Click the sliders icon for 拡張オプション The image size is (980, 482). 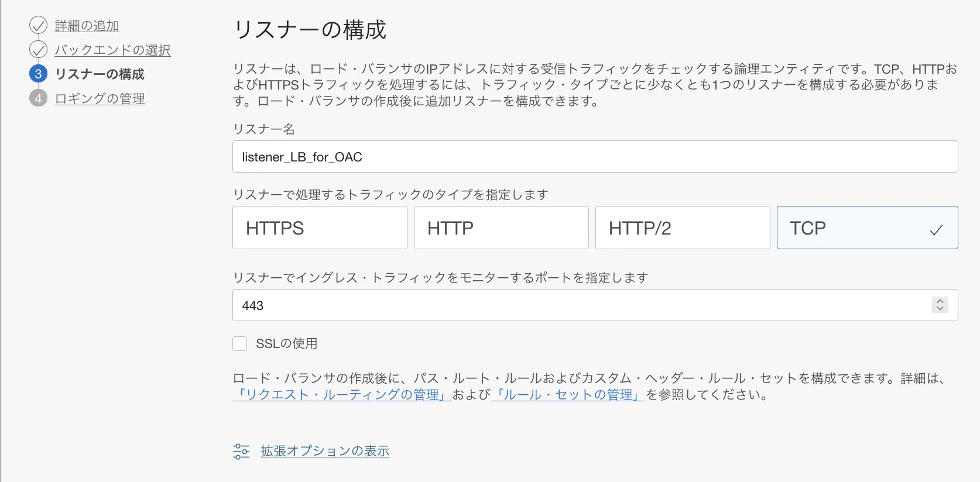[241, 451]
